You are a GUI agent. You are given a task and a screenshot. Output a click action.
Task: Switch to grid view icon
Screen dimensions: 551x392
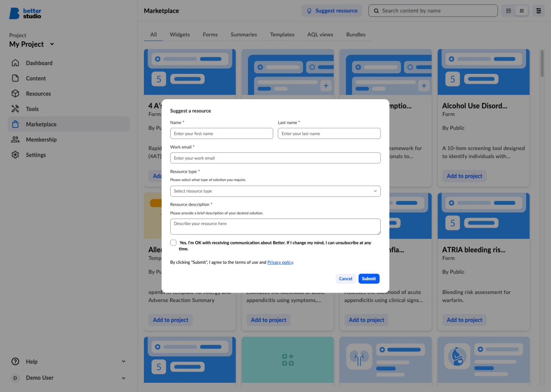coord(522,11)
